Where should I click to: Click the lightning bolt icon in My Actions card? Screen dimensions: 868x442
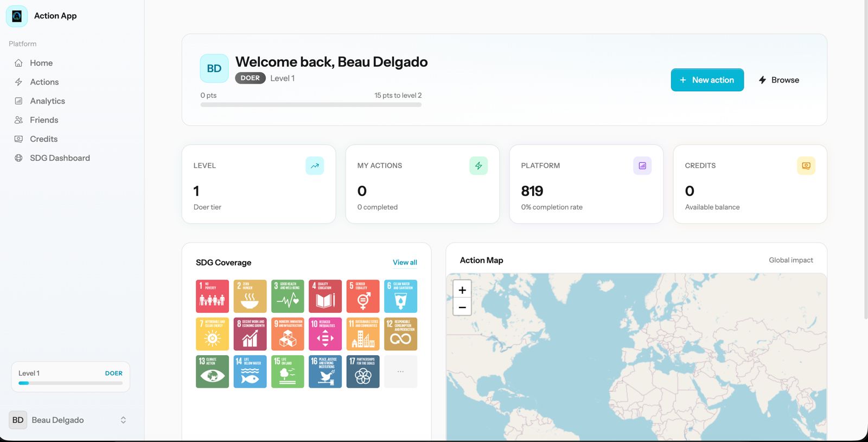[478, 166]
